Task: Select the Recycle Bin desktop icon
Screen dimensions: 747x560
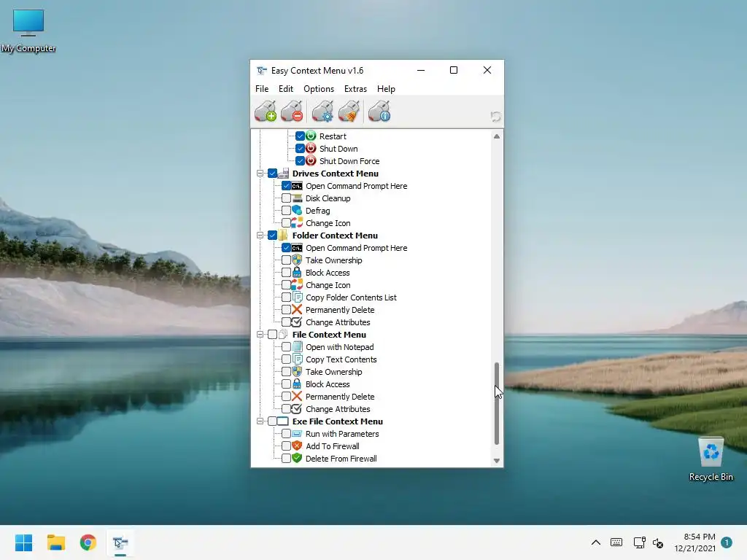Action: coord(711,459)
